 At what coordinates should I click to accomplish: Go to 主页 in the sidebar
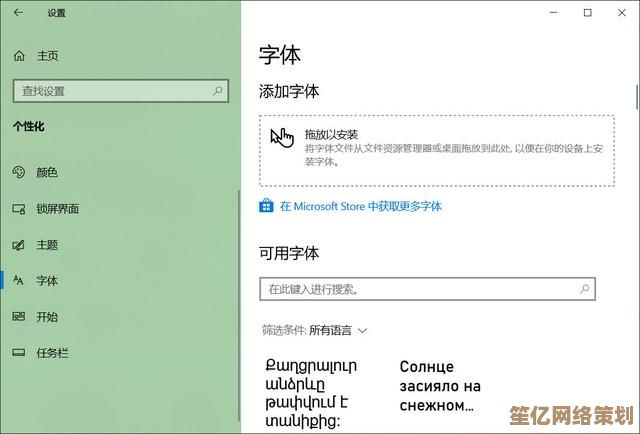click(47, 56)
